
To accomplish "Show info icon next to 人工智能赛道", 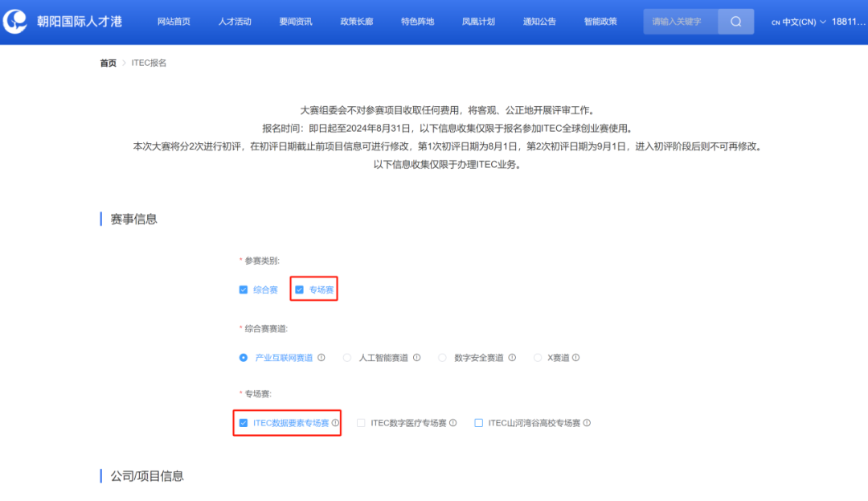I will click(x=417, y=358).
